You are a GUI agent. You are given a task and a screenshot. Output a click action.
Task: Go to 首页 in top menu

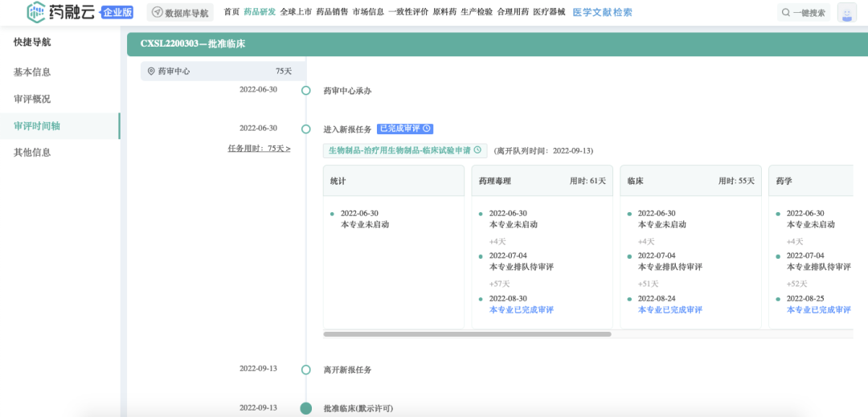pos(231,12)
